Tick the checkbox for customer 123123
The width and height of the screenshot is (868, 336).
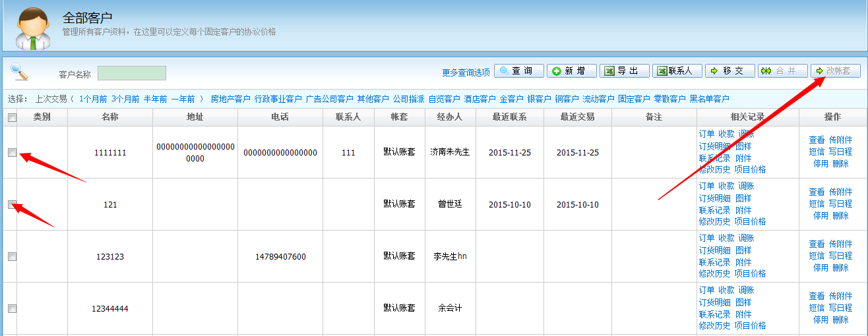click(12, 256)
